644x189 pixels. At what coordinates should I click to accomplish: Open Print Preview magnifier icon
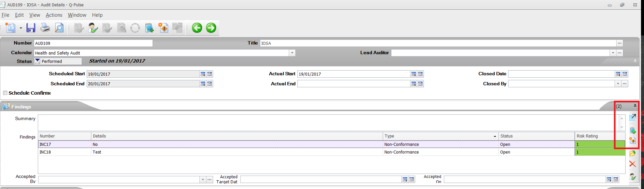[x=59, y=28]
